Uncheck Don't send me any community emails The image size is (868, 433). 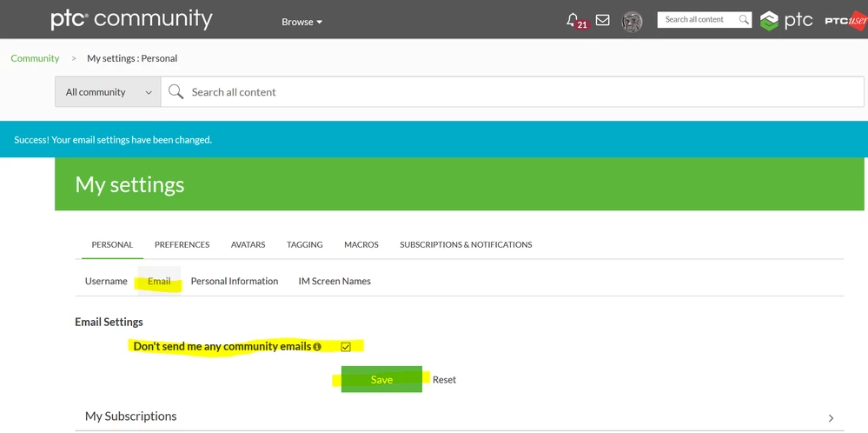point(346,347)
